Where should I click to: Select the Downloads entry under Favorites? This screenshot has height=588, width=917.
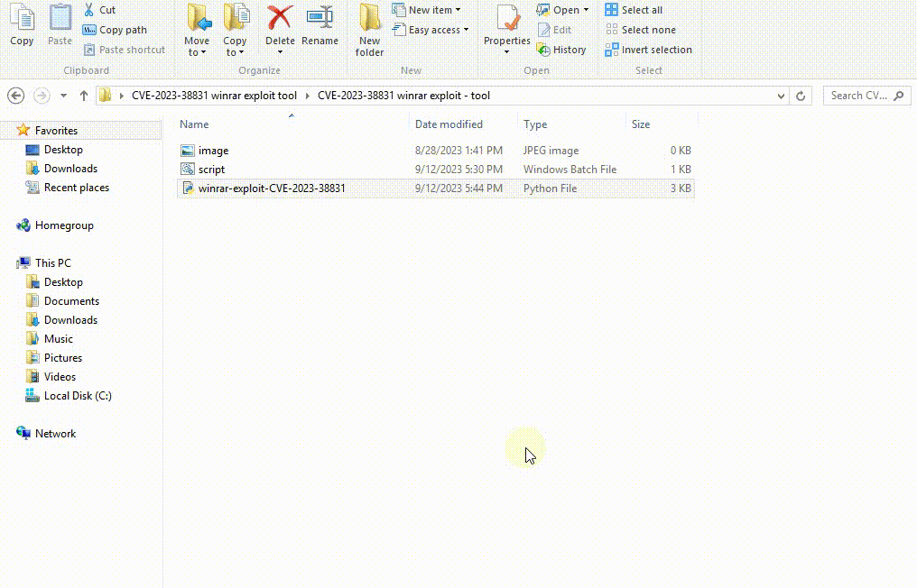click(x=70, y=169)
